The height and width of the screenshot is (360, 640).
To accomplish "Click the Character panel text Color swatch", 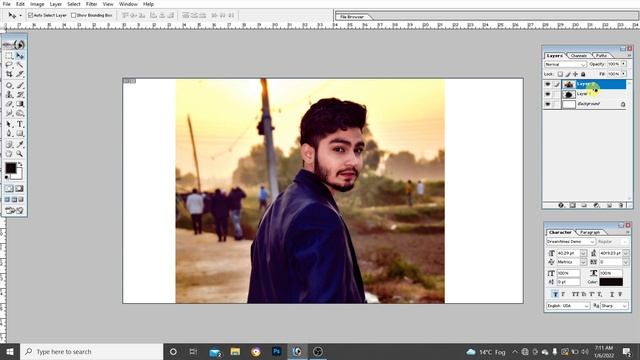I will click(x=611, y=282).
